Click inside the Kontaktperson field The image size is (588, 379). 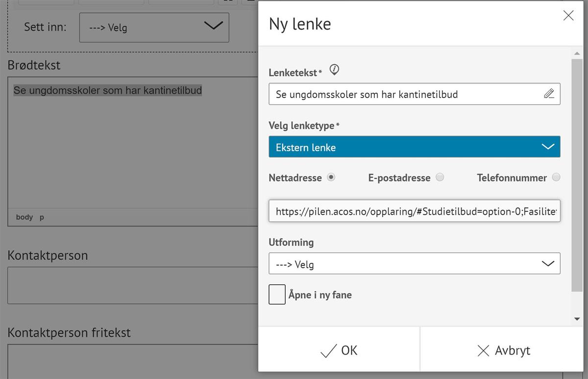pyautogui.click(x=132, y=285)
